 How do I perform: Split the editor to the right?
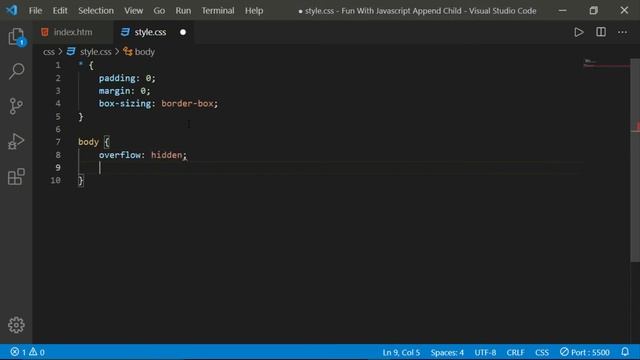(601, 32)
